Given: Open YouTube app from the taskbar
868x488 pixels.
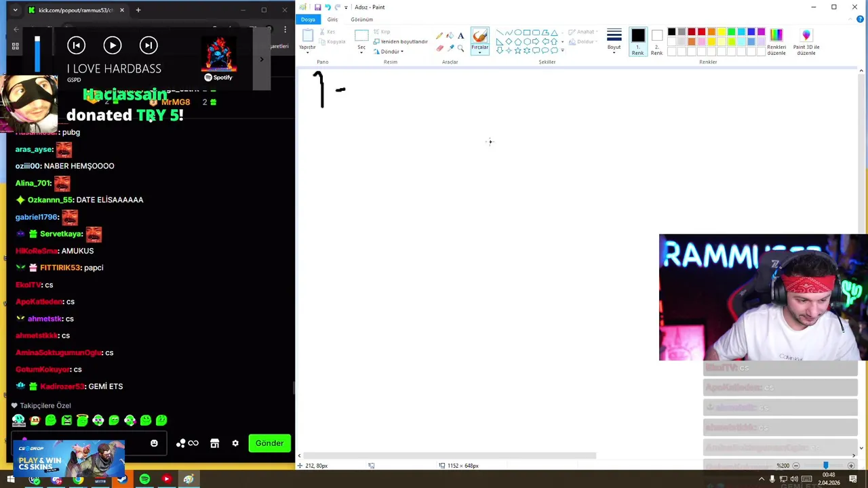Looking at the screenshot, I should 166,480.
